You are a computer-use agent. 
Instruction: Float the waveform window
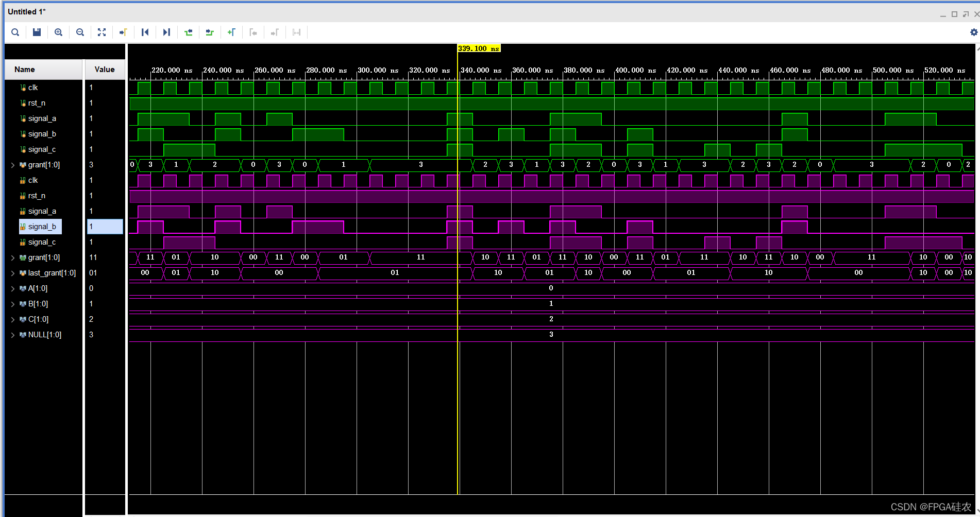point(966,14)
